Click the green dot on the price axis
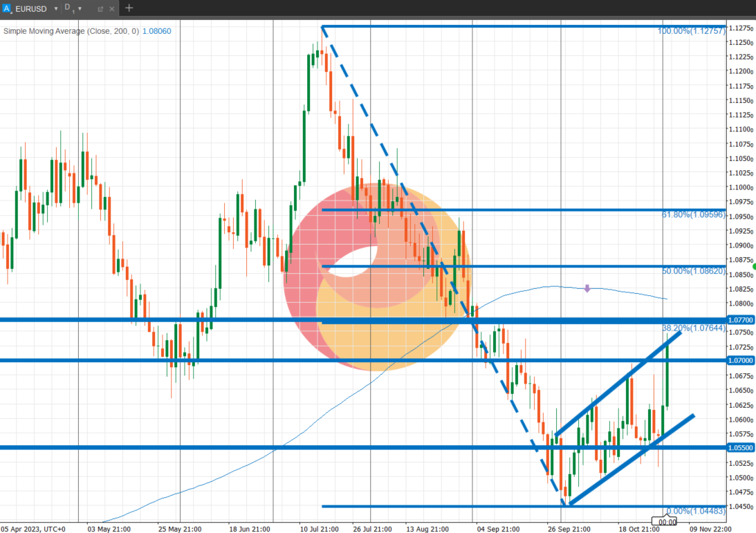 click(x=754, y=267)
